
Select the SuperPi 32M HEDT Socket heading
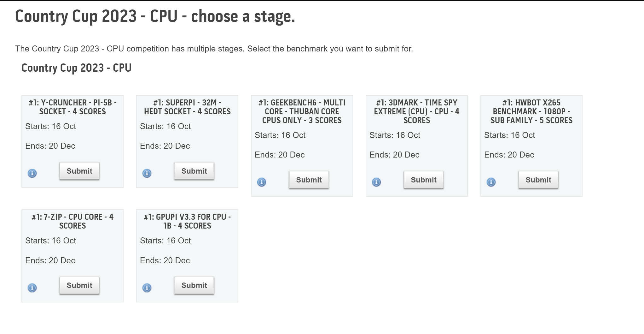[x=187, y=107]
